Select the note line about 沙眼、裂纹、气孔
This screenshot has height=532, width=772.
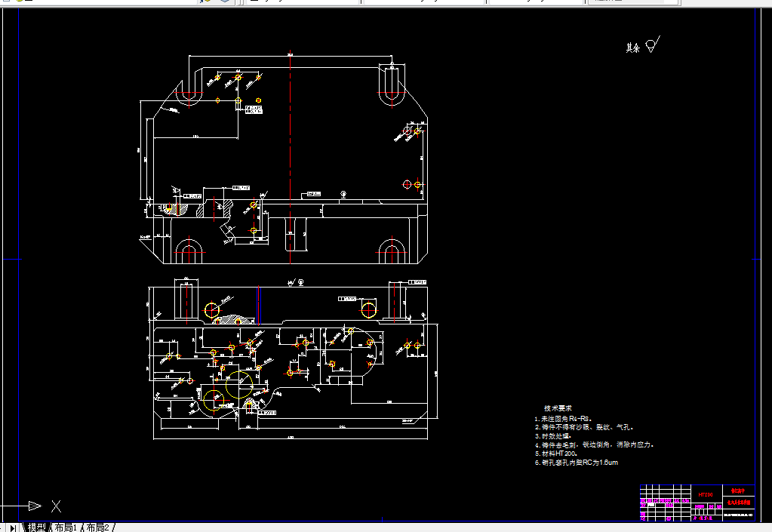[584, 427]
